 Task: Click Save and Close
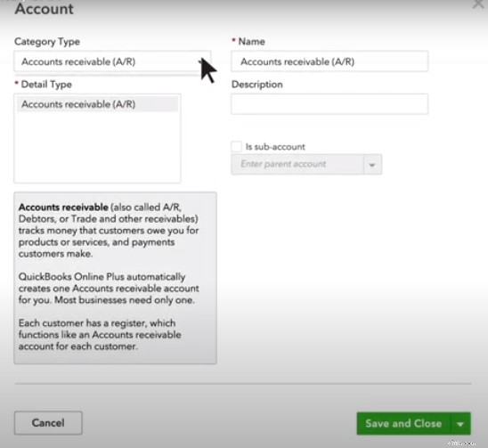[x=403, y=423]
